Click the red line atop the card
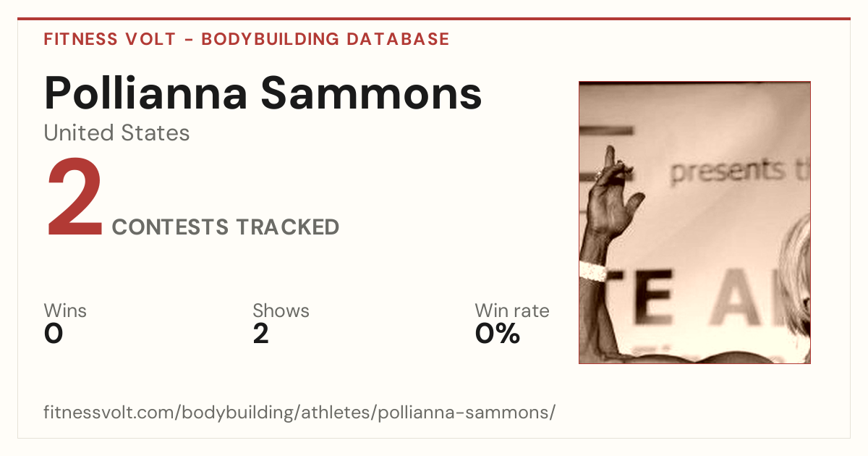868x456 pixels. (x=434, y=19)
